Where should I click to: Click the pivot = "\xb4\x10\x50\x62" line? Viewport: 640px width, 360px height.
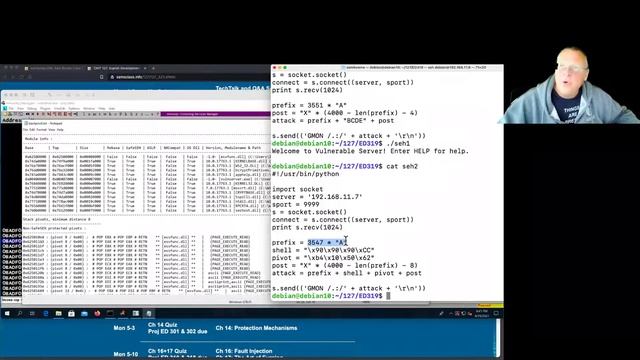tap(323, 258)
